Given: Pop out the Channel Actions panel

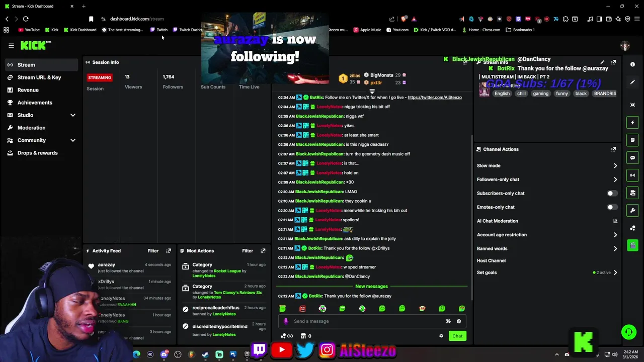Looking at the screenshot, I should (613, 149).
